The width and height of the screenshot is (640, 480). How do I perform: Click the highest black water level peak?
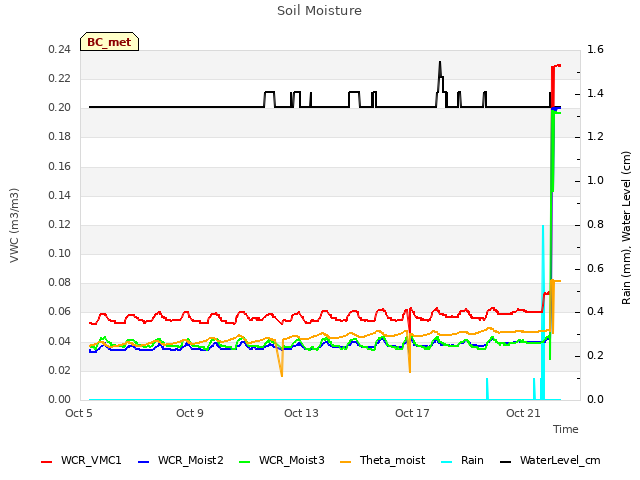pos(440,67)
